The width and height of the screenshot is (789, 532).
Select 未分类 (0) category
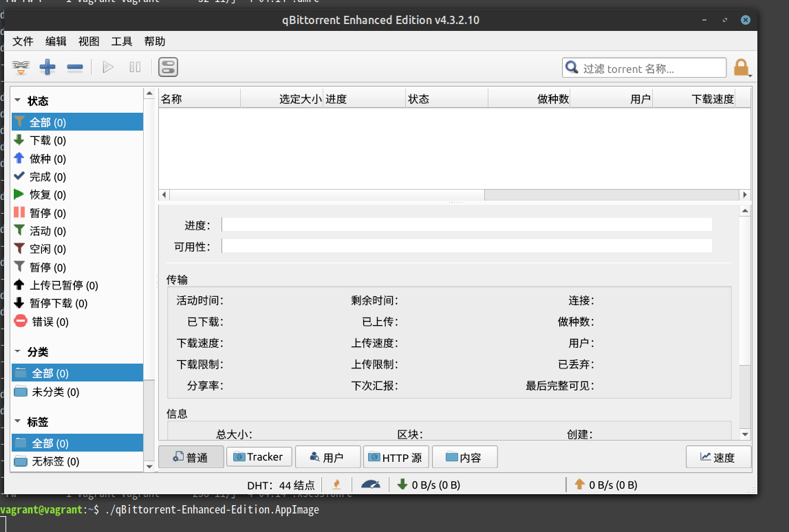click(x=78, y=392)
